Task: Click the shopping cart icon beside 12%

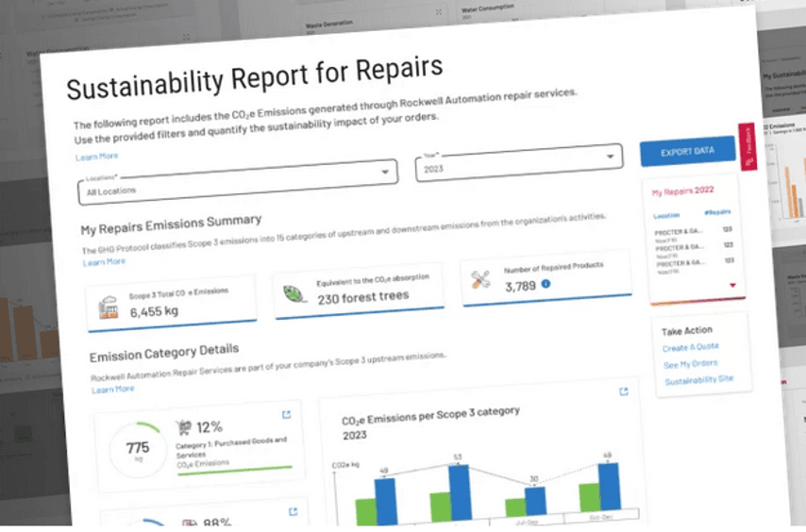Action: (x=184, y=427)
